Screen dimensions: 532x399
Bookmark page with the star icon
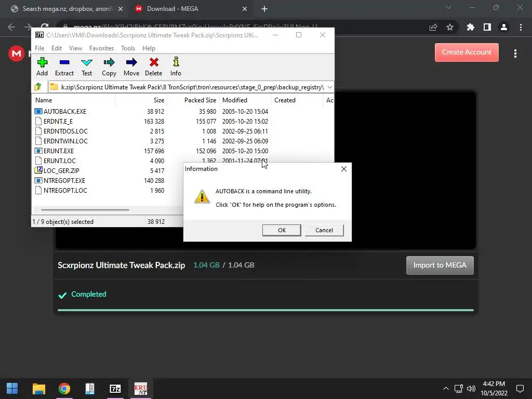pyautogui.click(x=450, y=27)
